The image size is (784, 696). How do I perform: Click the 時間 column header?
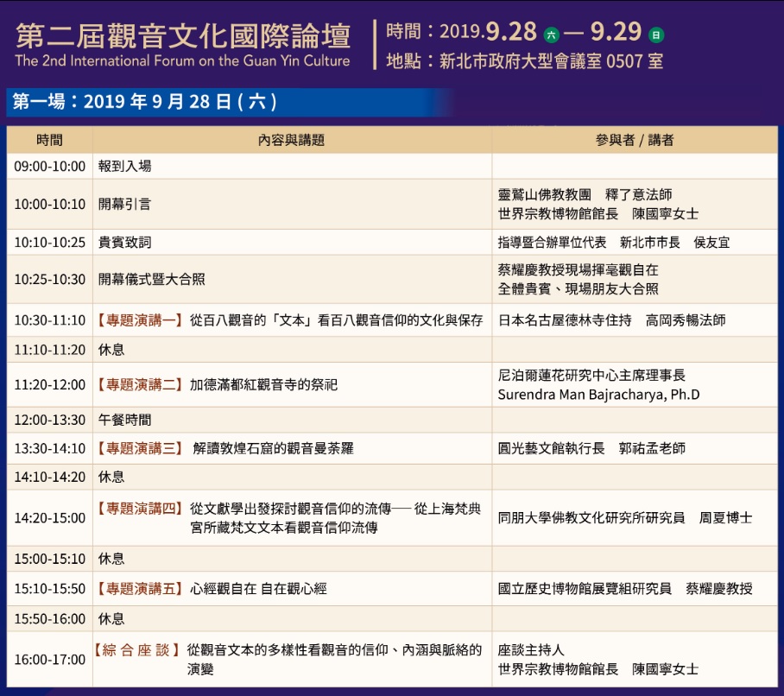click(49, 140)
